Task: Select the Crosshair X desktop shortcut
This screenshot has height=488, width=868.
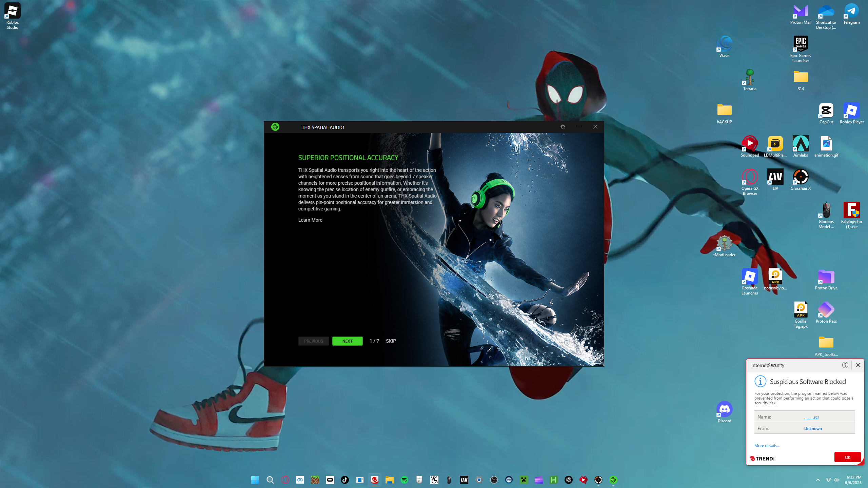Action: (x=801, y=180)
